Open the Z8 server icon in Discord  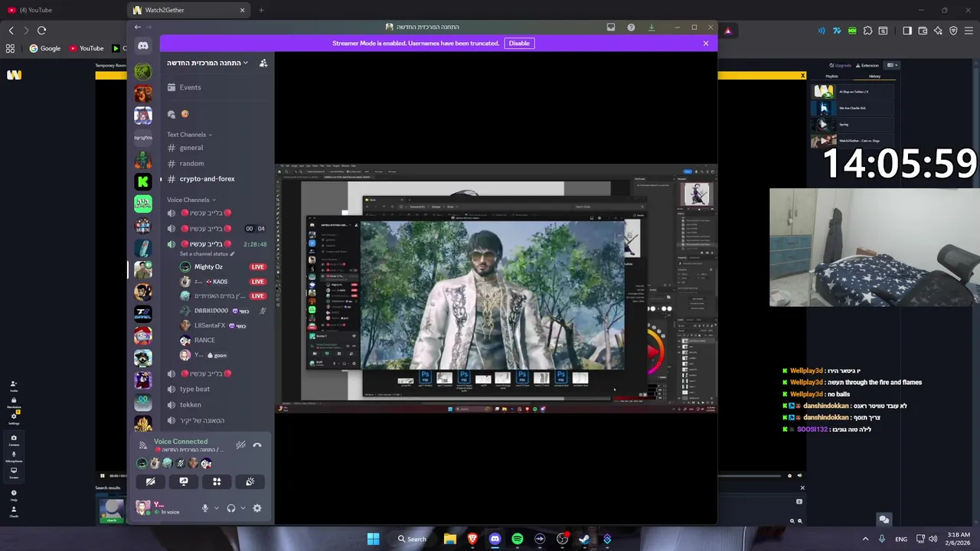tap(143, 314)
